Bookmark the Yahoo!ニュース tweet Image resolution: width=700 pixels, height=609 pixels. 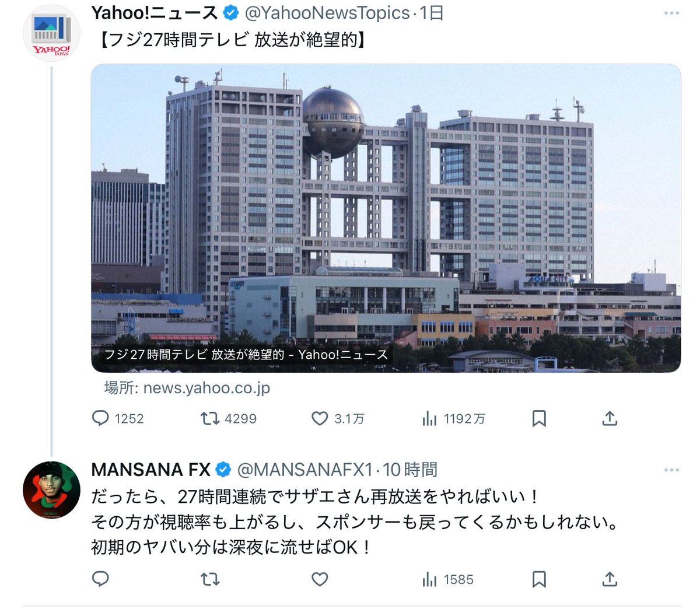pyautogui.click(x=540, y=418)
